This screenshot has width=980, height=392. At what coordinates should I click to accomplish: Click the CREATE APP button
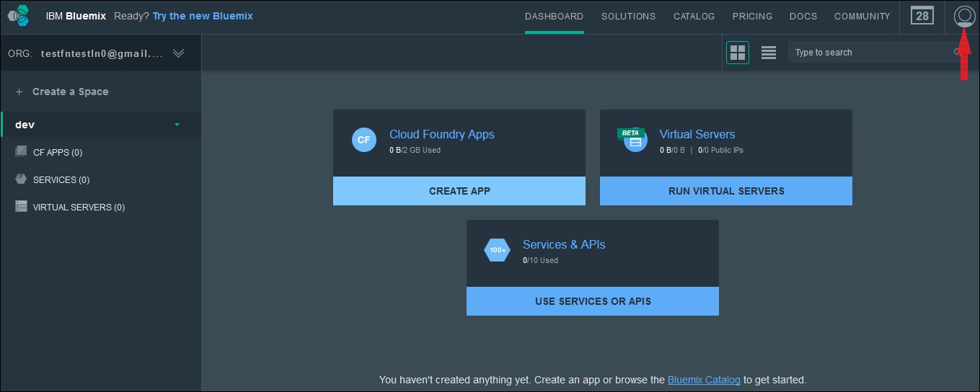459,191
